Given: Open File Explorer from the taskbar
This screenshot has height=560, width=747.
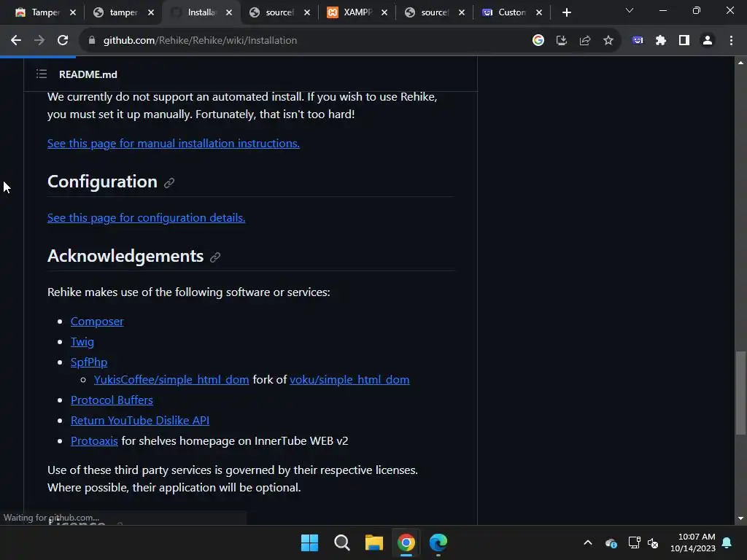Looking at the screenshot, I should coord(374,542).
